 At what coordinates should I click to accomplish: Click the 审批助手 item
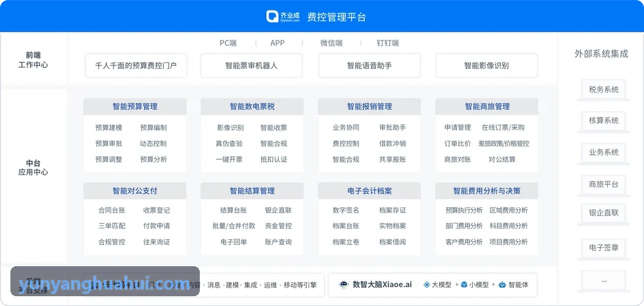[x=393, y=127]
